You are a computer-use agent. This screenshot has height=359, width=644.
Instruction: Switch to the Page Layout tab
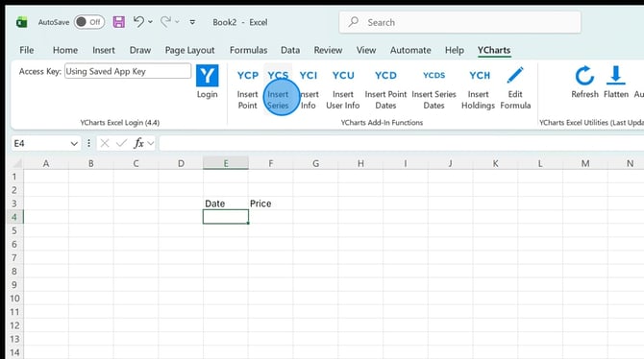189,50
